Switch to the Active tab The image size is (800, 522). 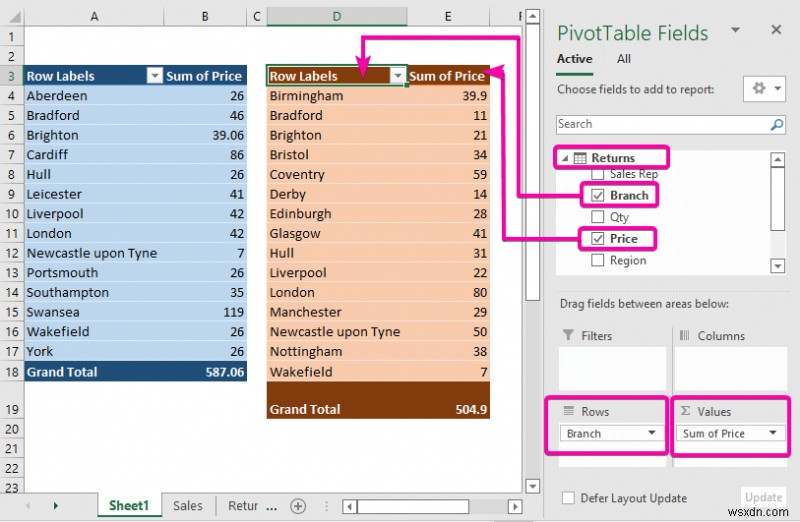tap(574, 59)
